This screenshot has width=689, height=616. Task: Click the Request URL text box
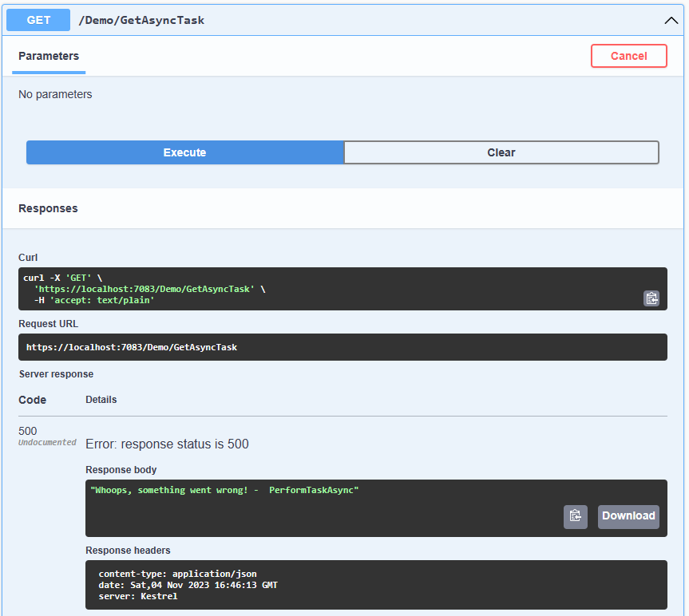tap(342, 347)
